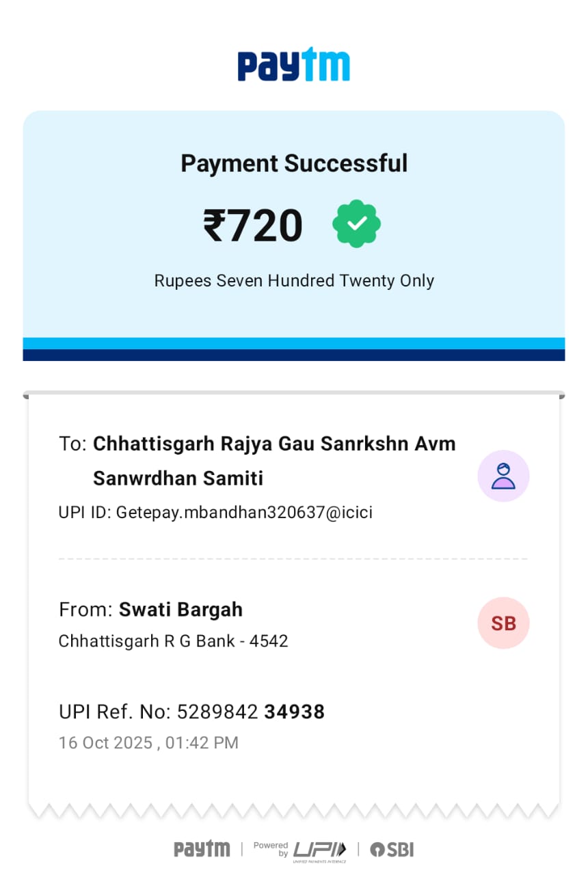Viewport: 588px width, 875px height.
Task: Click the dashed divider between To and From
Action: pyautogui.click(x=294, y=558)
